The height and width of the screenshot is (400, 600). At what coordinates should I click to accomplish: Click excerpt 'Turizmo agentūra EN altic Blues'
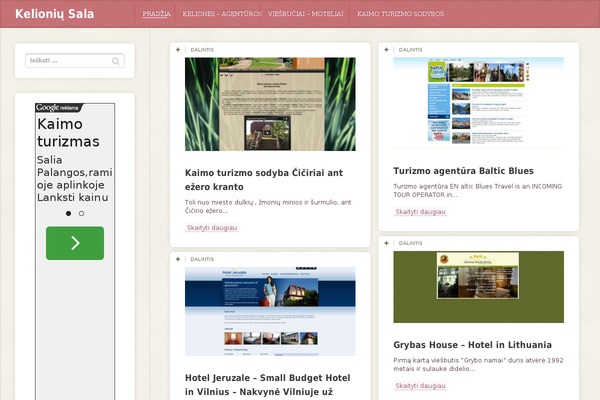(x=478, y=190)
